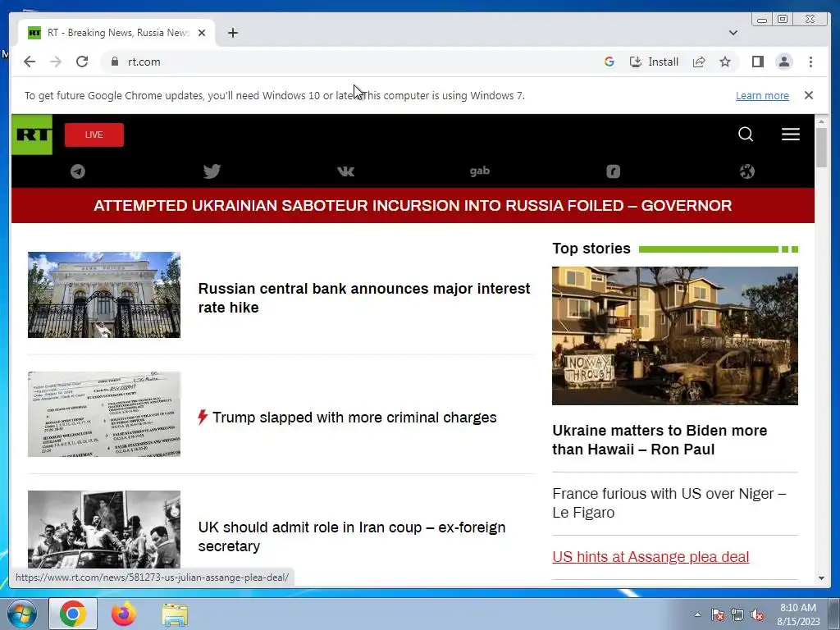Click the RT green logo

pyautogui.click(x=32, y=135)
